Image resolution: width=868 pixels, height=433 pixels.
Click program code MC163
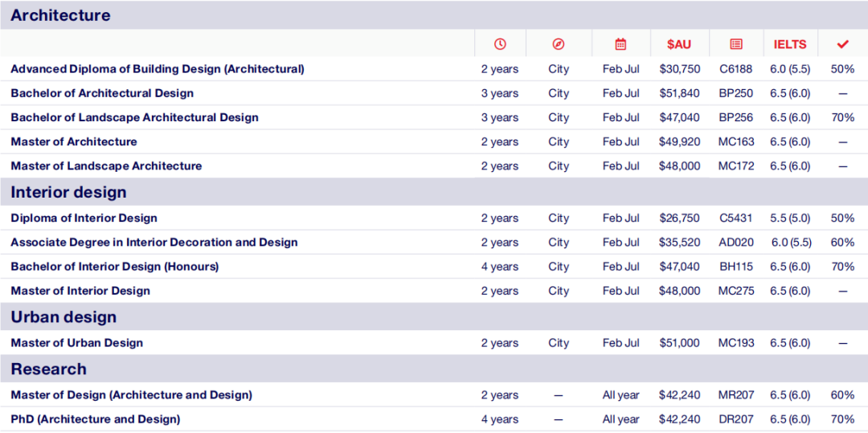click(x=735, y=141)
